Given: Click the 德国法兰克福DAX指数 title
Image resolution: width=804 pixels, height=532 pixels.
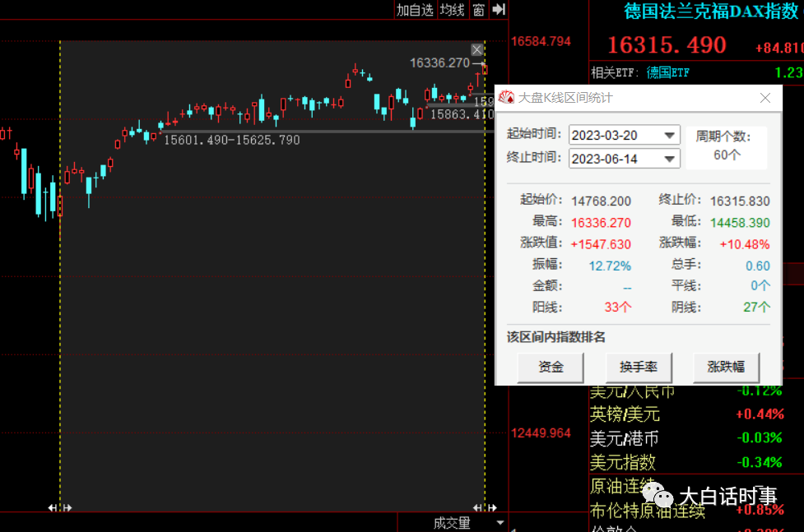Looking at the screenshot, I should click(x=711, y=12).
